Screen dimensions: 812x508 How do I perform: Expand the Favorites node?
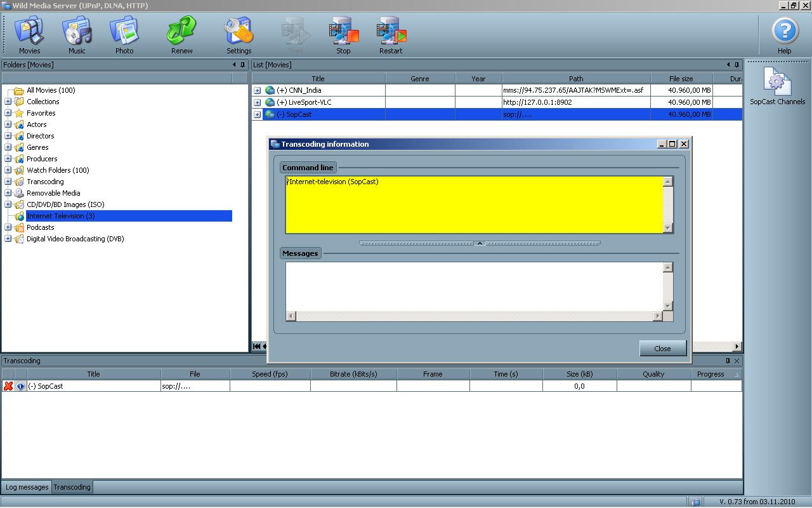click(8, 113)
